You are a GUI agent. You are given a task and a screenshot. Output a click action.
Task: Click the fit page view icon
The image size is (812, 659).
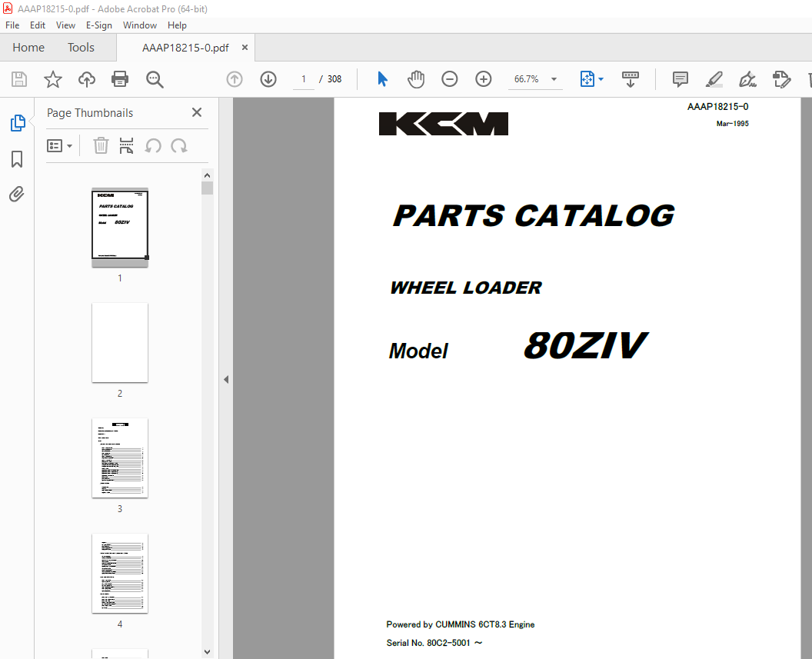click(587, 79)
